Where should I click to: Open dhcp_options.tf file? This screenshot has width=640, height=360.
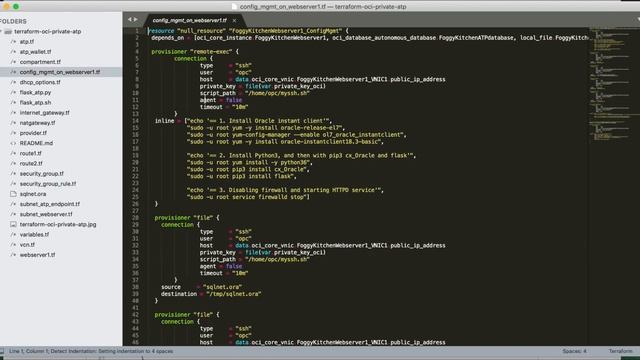(x=40, y=82)
